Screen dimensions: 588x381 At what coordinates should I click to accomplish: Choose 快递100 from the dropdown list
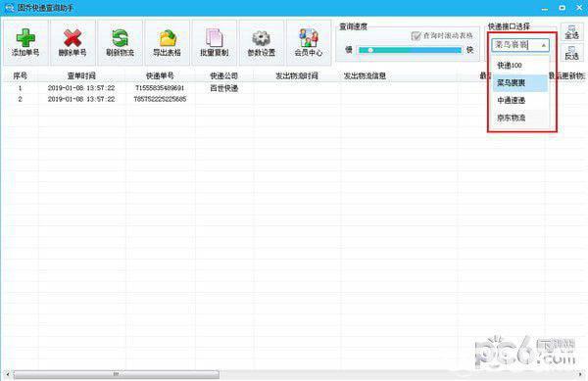tap(520, 66)
